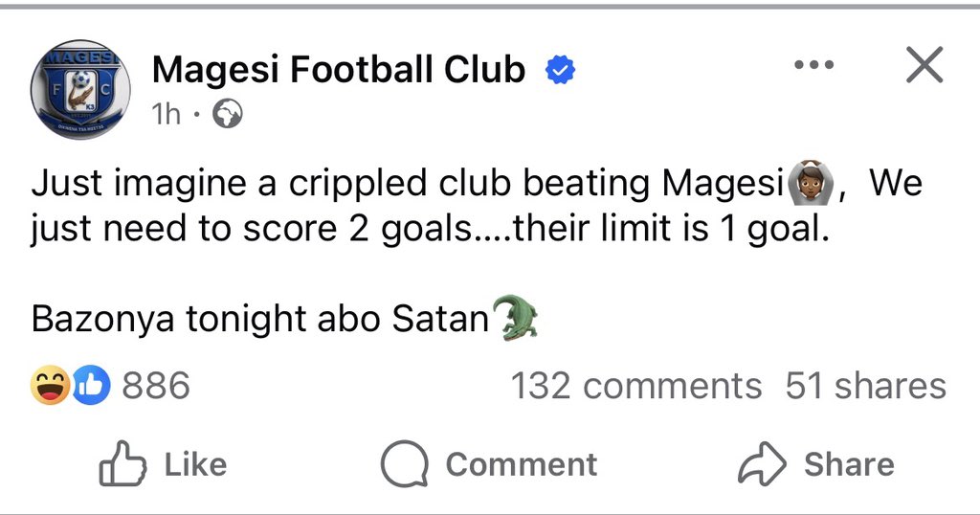This screenshot has width=980, height=515.
Task: Click the blue verified badge
Action: pyautogui.click(x=561, y=69)
